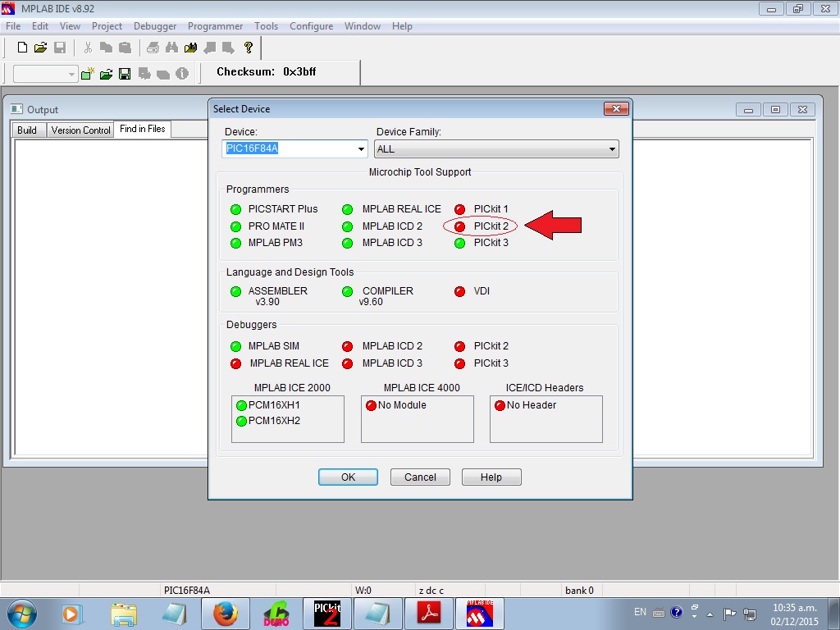
Task: Click the PIC16F84A status bar entry
Action: click(187, 591)
